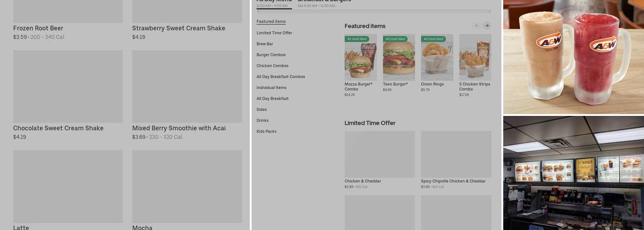Jump to the Limited Time Offer category

(x=274, y=33)
